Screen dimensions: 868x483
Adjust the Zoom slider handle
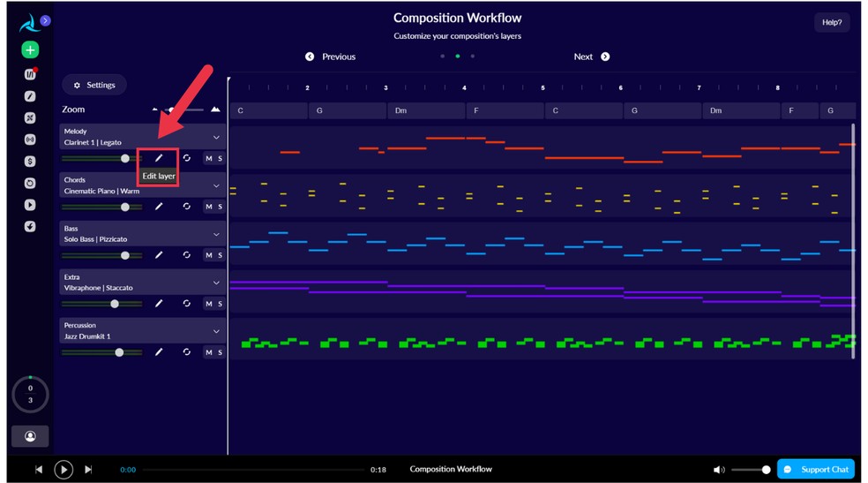click(x=172, y=109)
